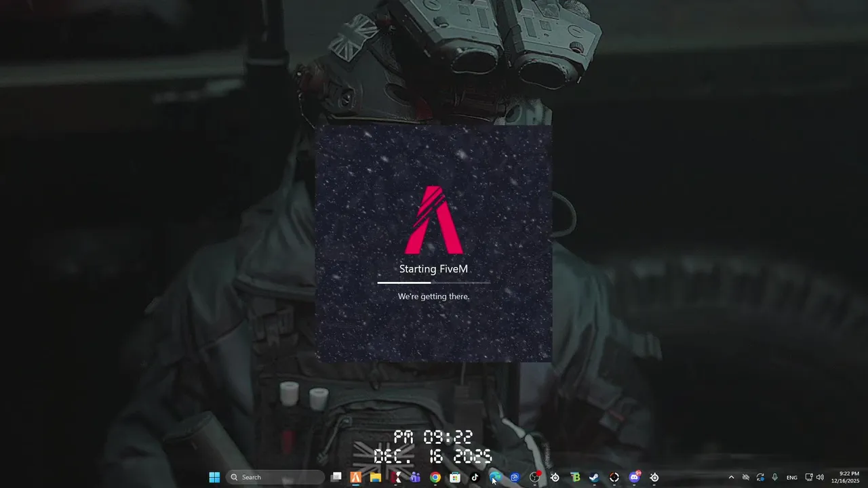Screen dimensions: 868x488
Task: Click the FiveM launcher progress bar
Action: pos(434,283)
